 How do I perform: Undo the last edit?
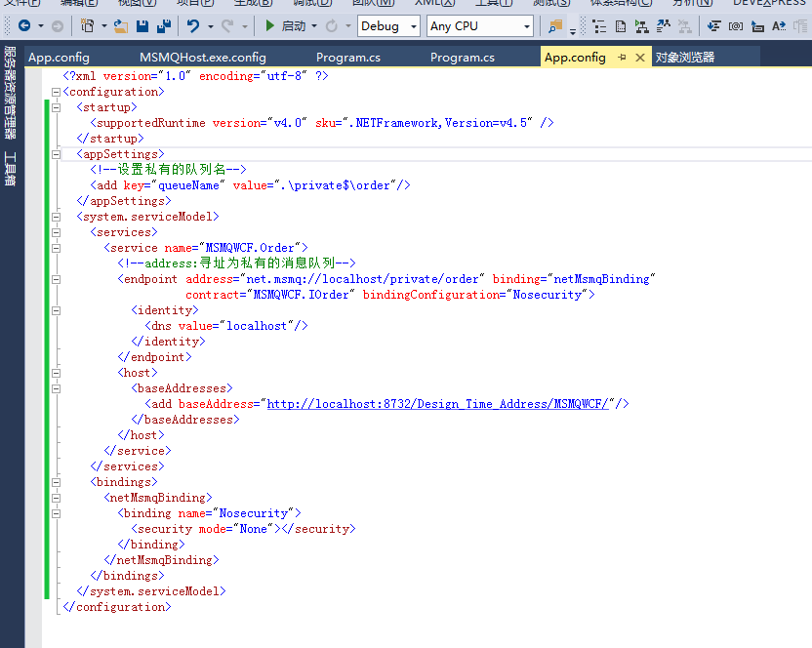[193, 26]
